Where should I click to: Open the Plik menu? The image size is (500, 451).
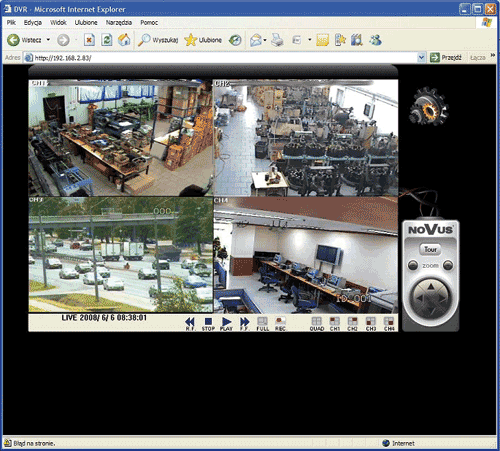click(x=11, y=22)
